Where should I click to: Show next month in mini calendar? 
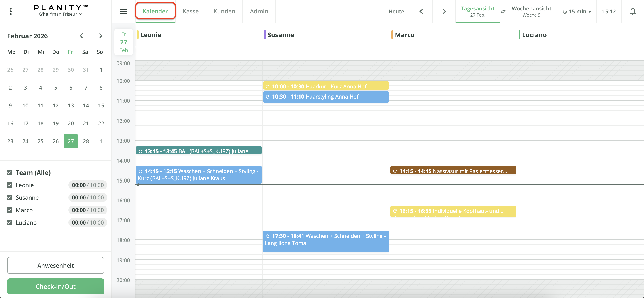click(x=100, y=36)
